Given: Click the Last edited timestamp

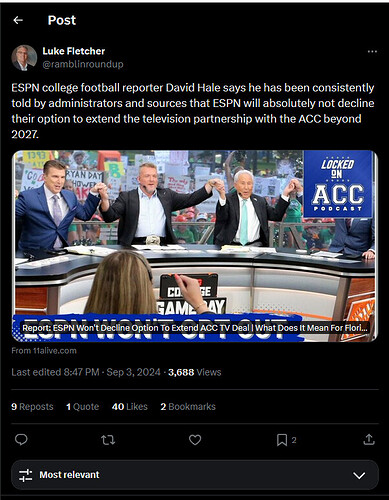Looking at the screenshot, I should [x=86, y=372].
